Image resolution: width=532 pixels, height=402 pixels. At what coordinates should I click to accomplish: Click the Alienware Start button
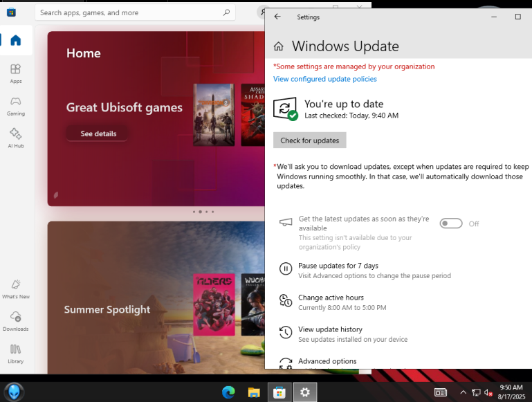click(x=14, y=392)
